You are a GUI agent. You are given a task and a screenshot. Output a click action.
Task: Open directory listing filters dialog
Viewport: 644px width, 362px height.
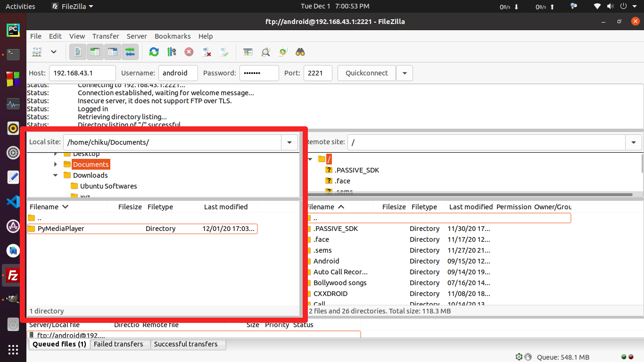click(248, 52)
